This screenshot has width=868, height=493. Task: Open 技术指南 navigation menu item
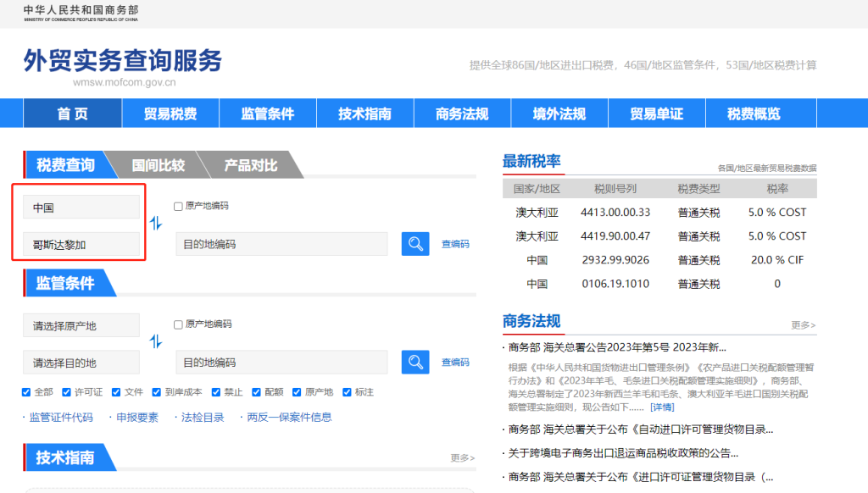pos(365,114)
